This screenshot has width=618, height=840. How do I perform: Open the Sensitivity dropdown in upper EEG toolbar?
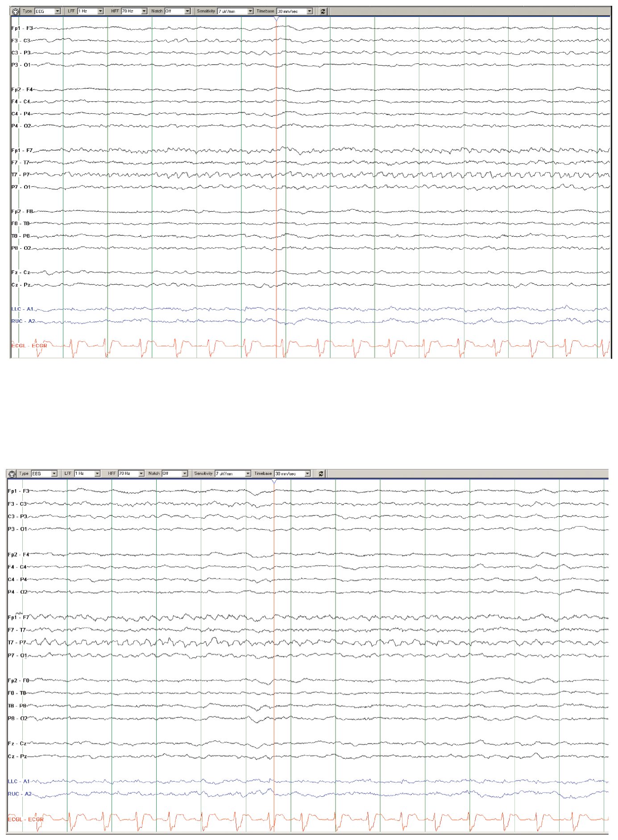point(235,11)
